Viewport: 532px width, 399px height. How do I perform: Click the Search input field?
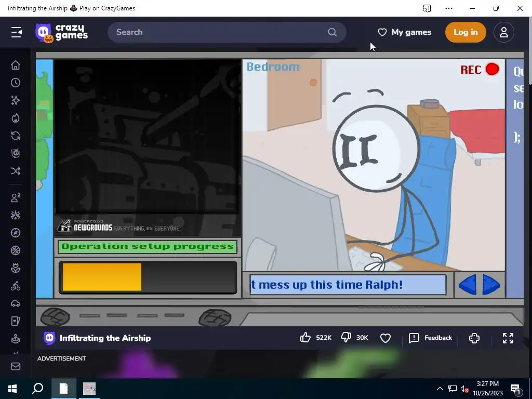[x=227, y=32]
